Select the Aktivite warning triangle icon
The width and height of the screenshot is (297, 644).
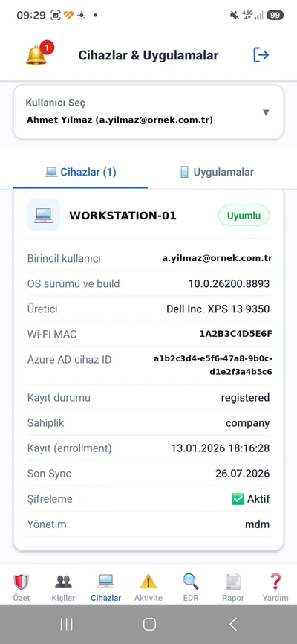[148, 582]
